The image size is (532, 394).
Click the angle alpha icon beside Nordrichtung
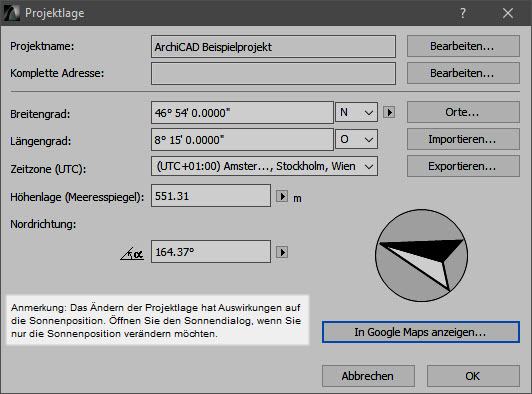132,253
